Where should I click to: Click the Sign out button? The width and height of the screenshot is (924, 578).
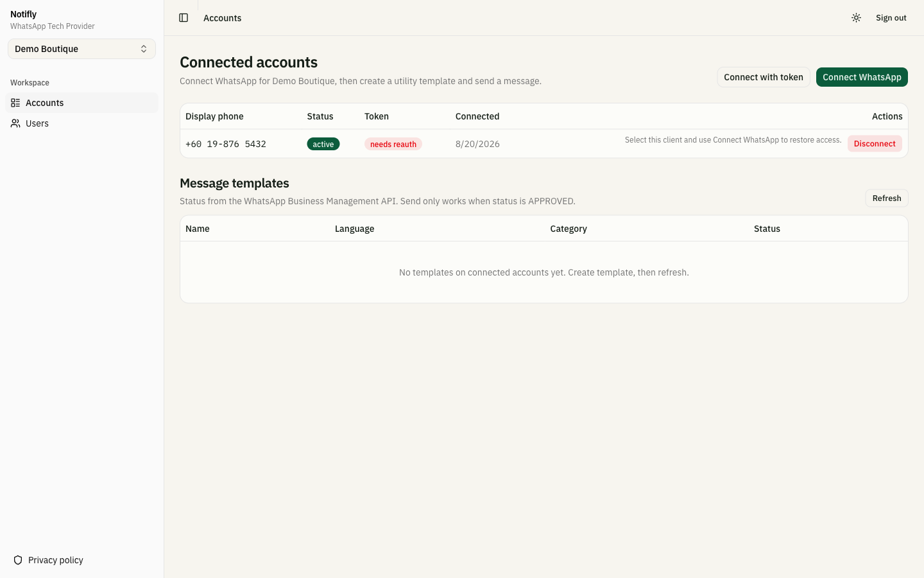891,18
